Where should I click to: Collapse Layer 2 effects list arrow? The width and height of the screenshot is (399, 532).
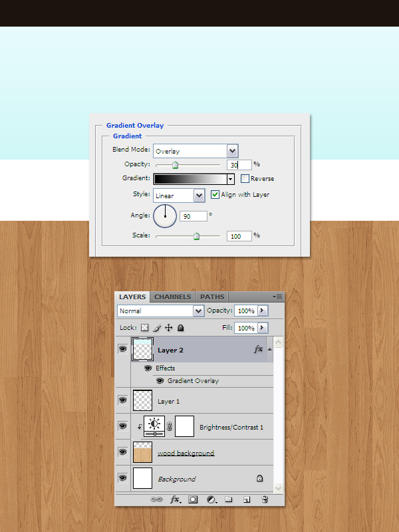269,349
